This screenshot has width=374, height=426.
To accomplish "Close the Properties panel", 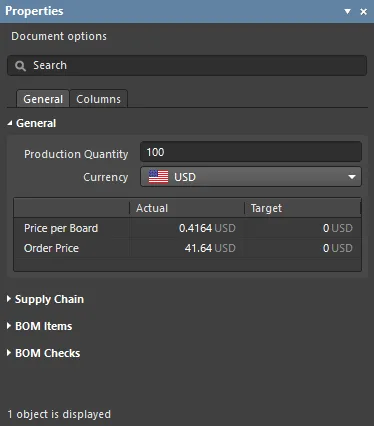I will (364, 12).
